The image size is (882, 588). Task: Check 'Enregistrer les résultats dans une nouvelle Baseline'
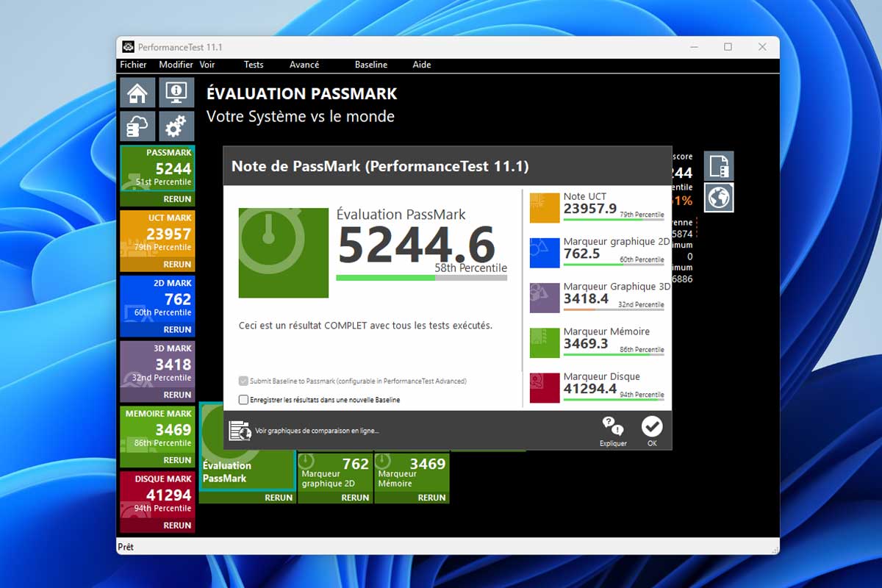(x=244, y=400)
